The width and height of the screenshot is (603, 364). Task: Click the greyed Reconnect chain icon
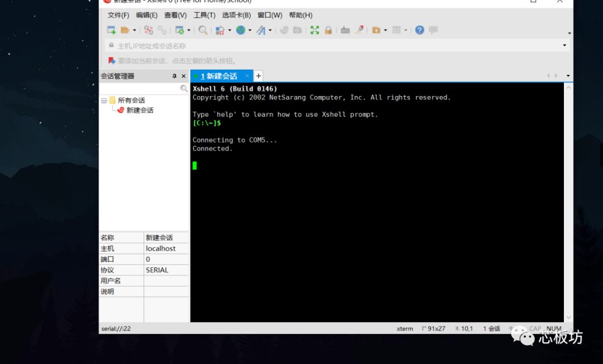click(162, 30)
